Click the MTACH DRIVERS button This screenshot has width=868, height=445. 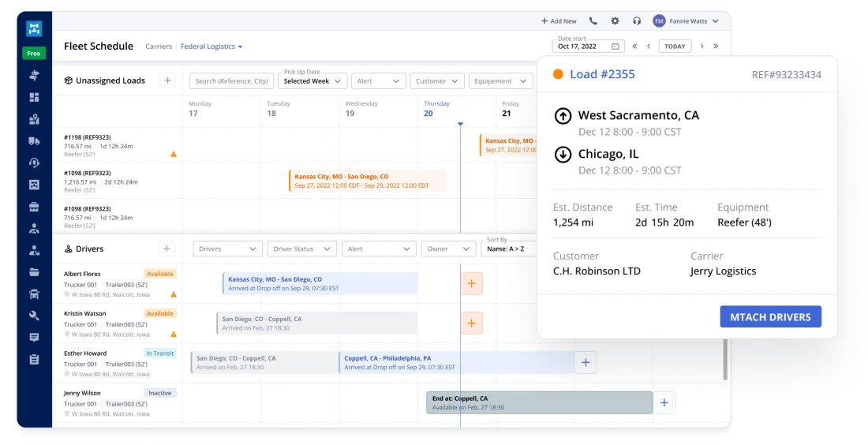[770, 317]
